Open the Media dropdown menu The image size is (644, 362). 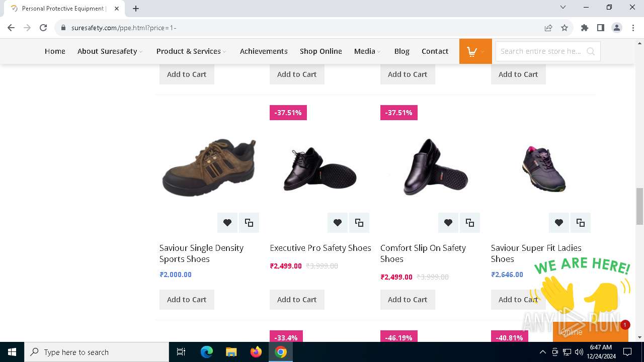click(x=367, y=51)
